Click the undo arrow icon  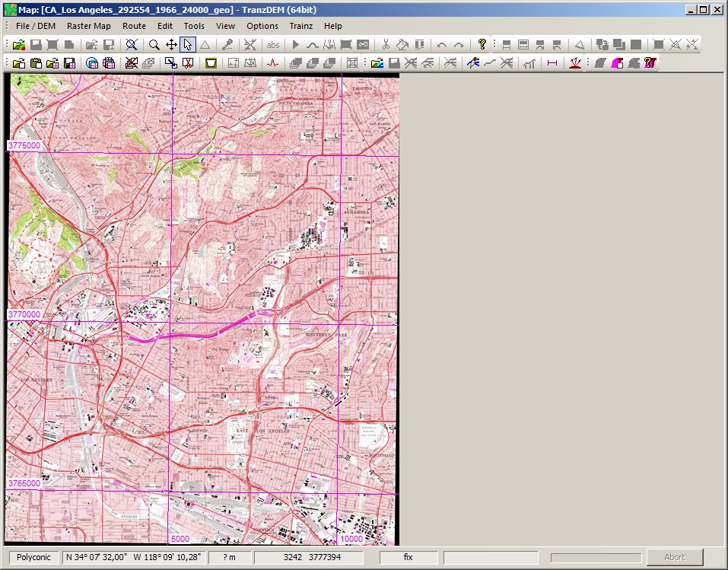(x=442, y=45)
